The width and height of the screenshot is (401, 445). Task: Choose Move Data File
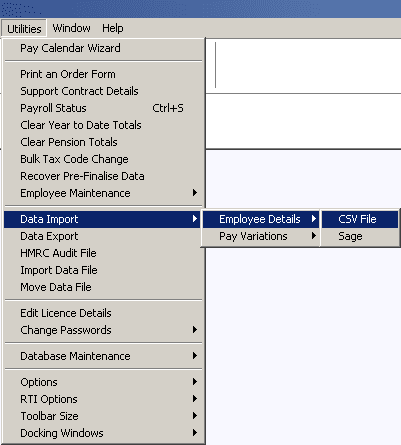tap(103, 287)
